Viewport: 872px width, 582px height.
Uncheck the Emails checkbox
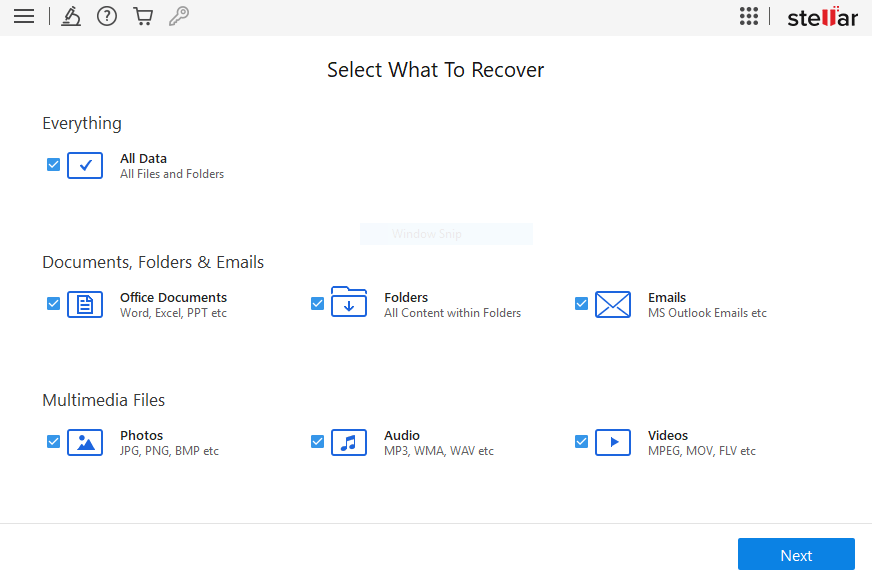581,304
